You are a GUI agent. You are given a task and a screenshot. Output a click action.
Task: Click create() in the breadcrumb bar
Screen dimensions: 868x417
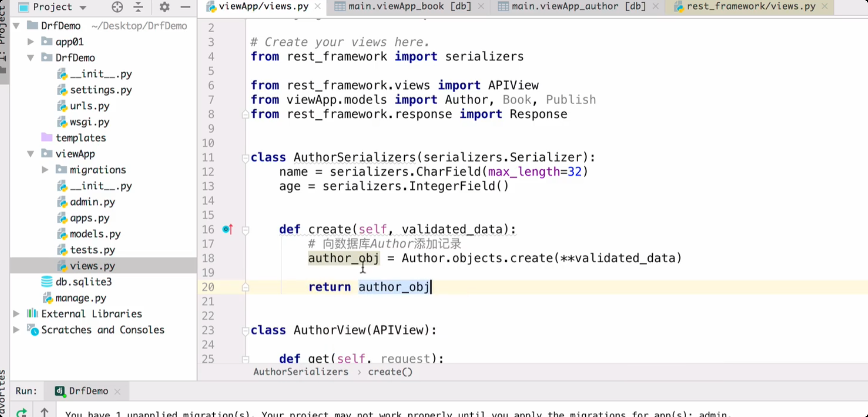click(390, 372)
